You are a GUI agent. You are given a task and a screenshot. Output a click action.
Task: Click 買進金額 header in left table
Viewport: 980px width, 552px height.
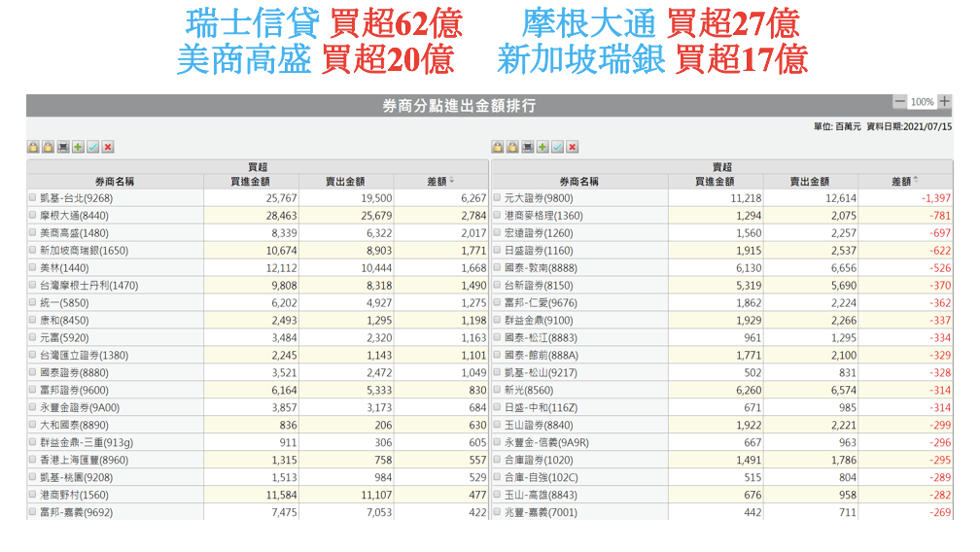(250, 181)
